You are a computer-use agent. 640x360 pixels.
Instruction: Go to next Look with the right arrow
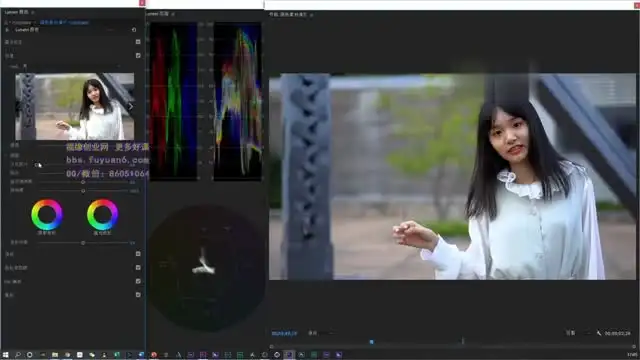[131, 107]
